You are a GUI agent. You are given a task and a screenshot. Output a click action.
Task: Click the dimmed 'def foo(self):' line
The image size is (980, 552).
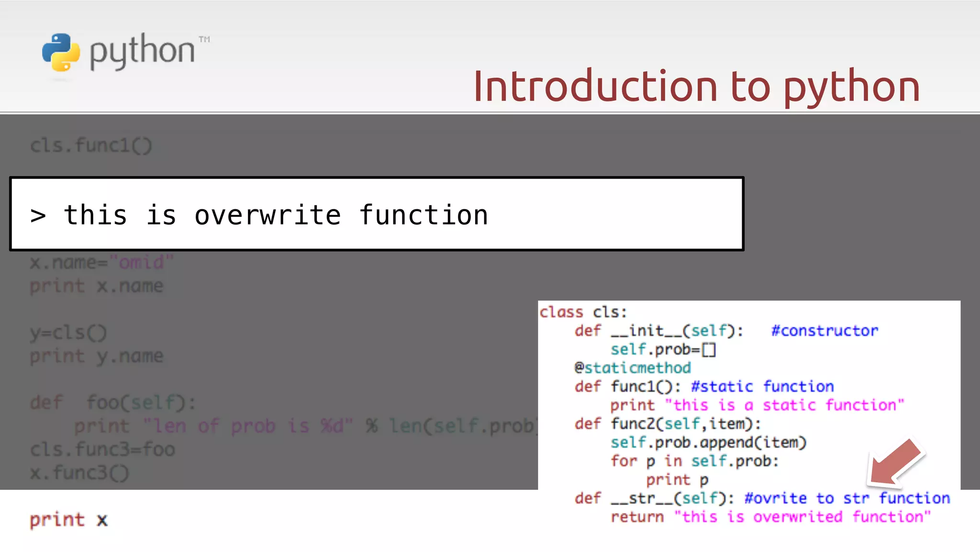point(113,403)
